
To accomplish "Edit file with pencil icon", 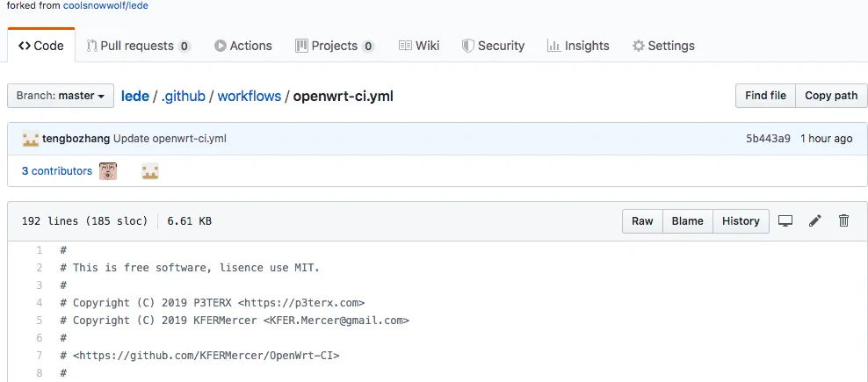I will point(815,221).
